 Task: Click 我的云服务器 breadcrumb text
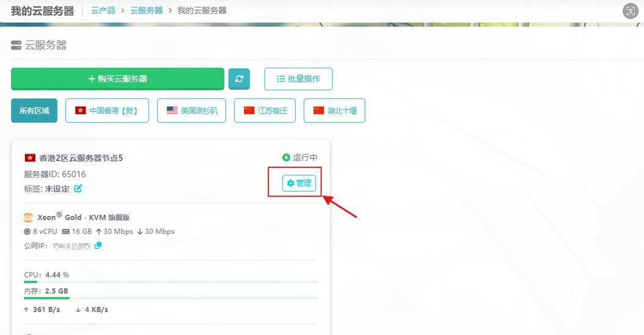[202, 10]
